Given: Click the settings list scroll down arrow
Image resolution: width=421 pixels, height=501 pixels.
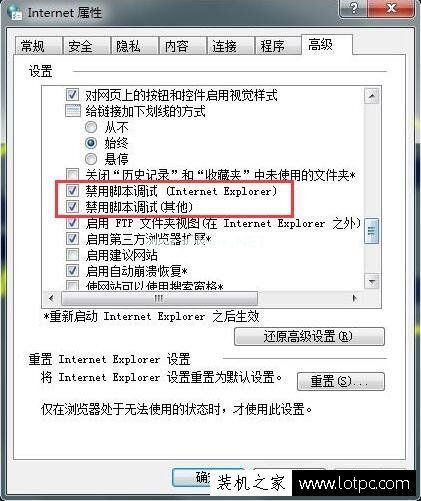Looking at the screenshot, I should click(371, 282).
